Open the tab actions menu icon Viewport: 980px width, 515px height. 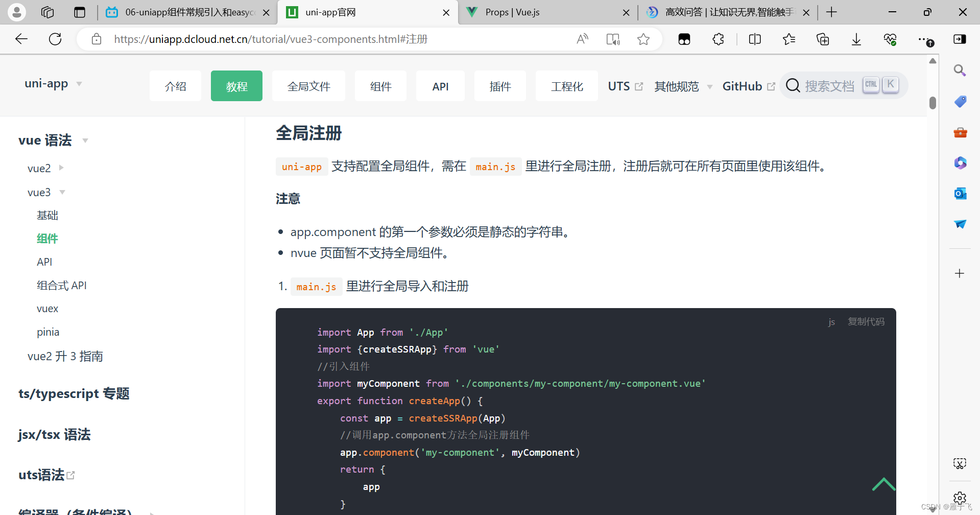click(x=80, y=12)
